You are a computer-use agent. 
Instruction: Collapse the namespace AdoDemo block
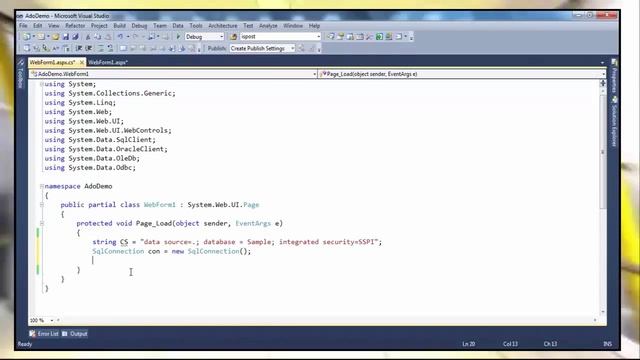click(x=42, y=186)
